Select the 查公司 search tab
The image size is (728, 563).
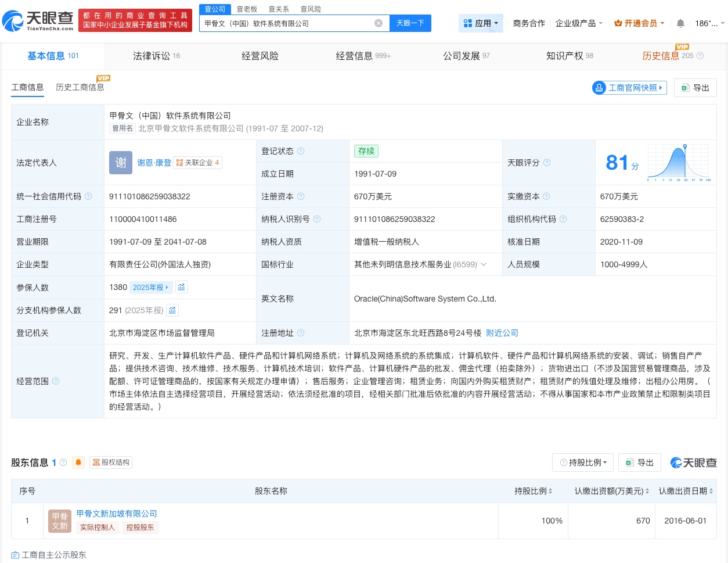tap(215, 9)
